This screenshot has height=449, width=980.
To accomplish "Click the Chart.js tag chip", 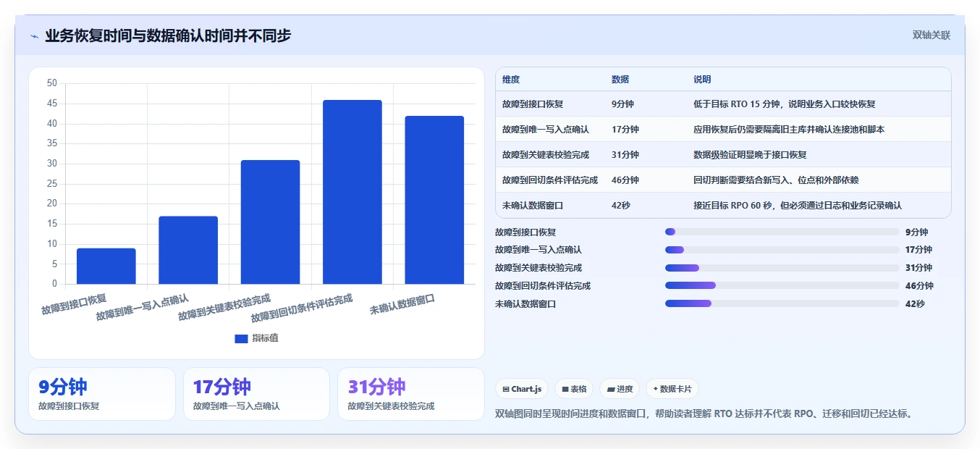I will coord(522,389).
